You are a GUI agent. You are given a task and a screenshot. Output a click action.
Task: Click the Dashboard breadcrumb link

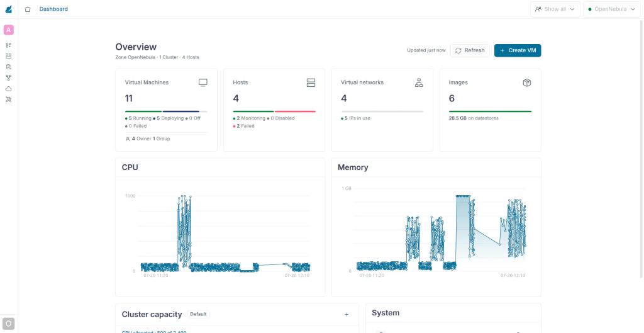54,9
